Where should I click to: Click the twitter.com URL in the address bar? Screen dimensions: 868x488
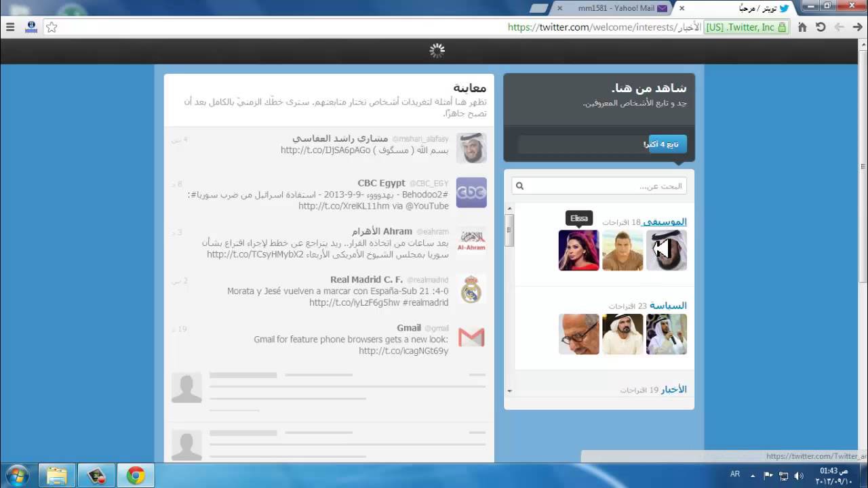[x=604, y=27]
